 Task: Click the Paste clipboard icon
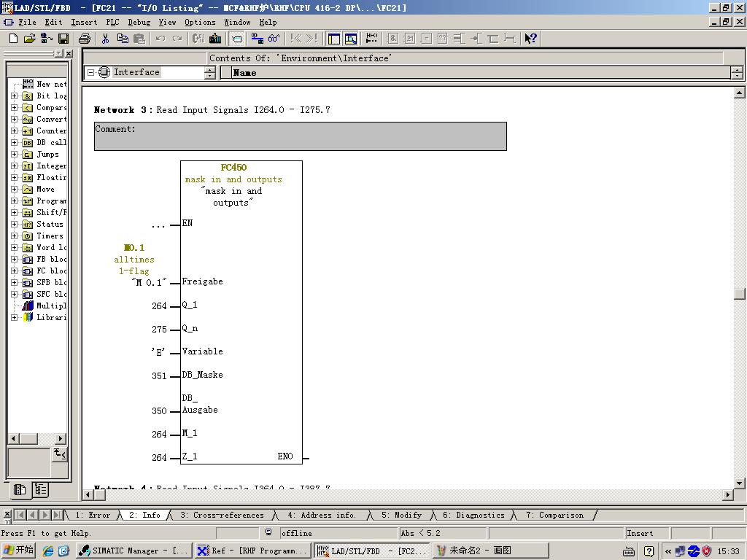click(139, 39)
